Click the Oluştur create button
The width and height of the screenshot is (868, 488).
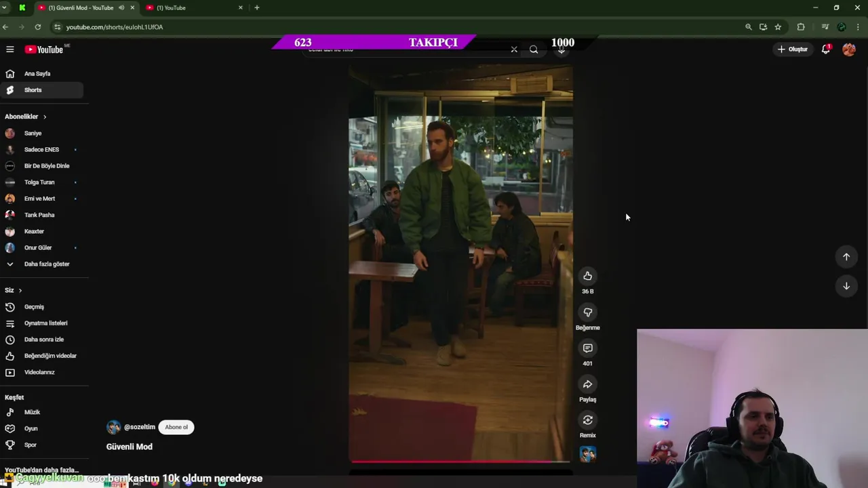pos(793,49)
